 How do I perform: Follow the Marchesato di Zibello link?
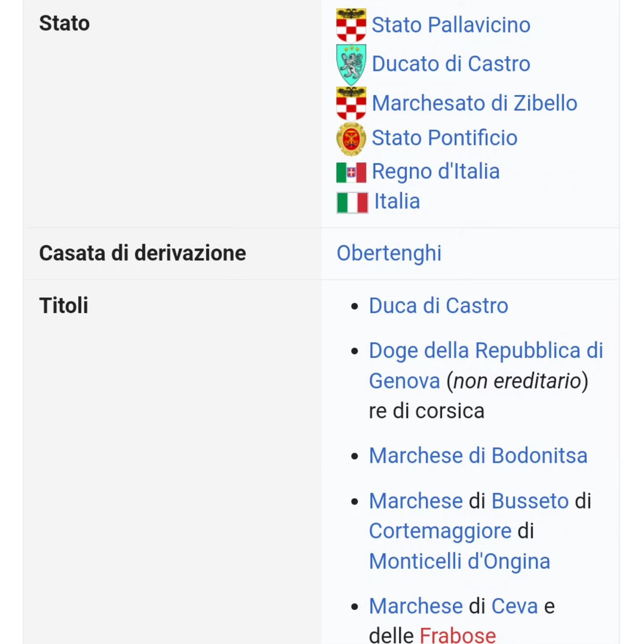475,103
